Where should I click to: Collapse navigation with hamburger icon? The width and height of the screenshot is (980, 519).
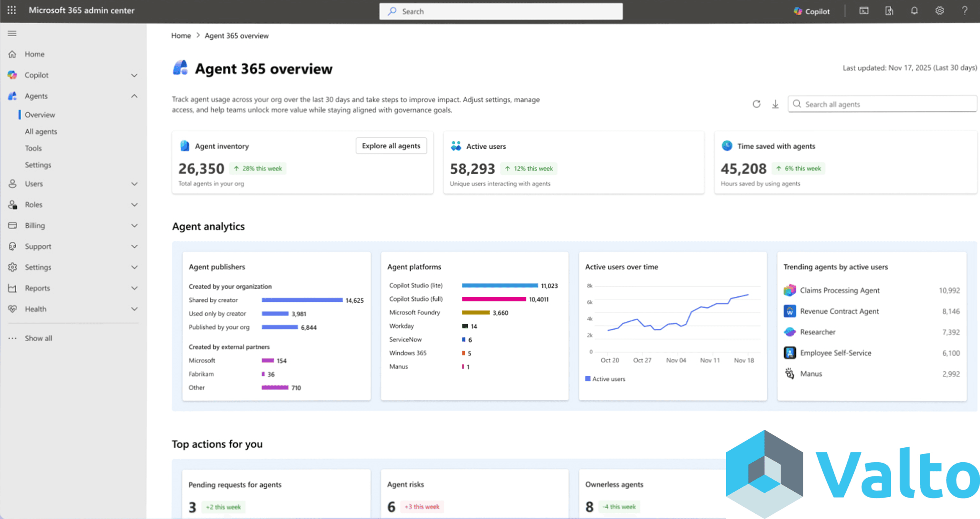12,33
